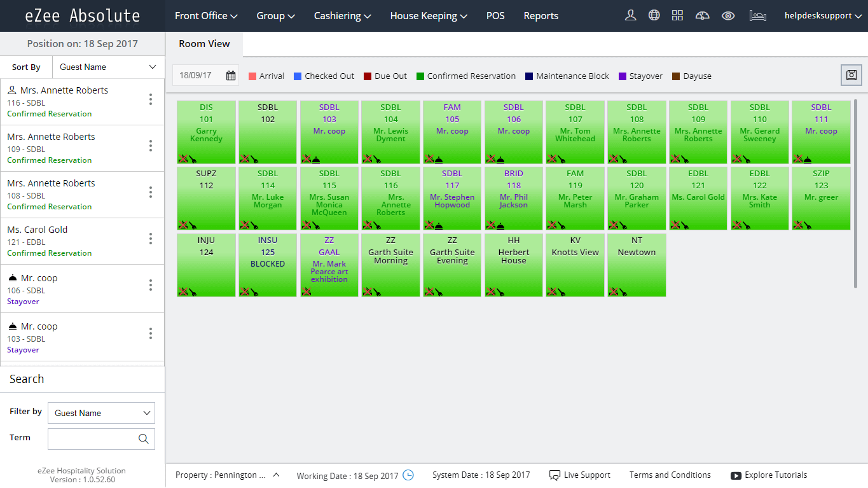Click the clock icon next to Working Date

point(408,475)
